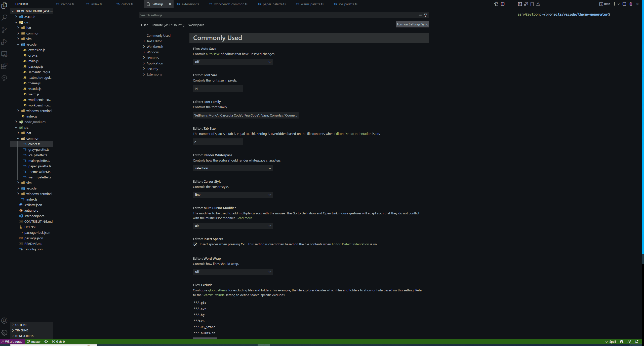
Task: Open the Remote Explorer view
Action: pyautogui.click(x=4, y=54)
